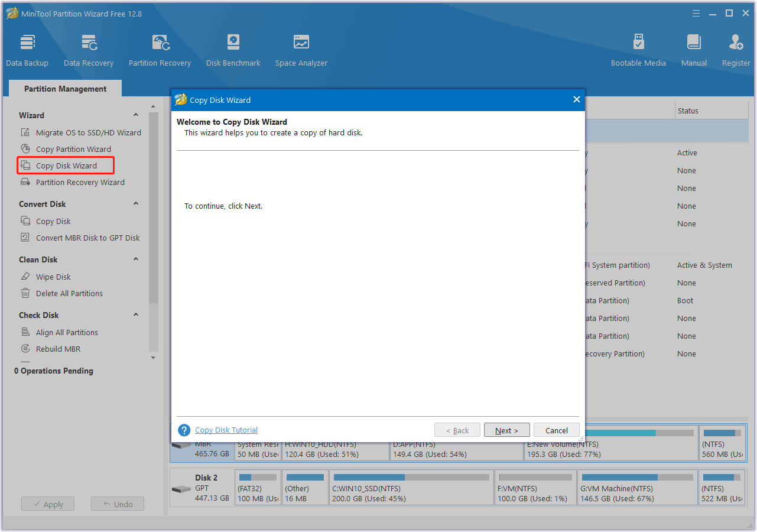The height and width of the screenshot is (532, 757).
Task: Open the Data Backup tool
Action: coord(27,51)
